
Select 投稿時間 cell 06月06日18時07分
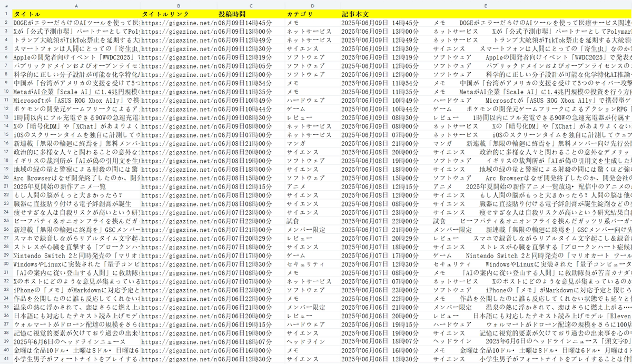251,341
